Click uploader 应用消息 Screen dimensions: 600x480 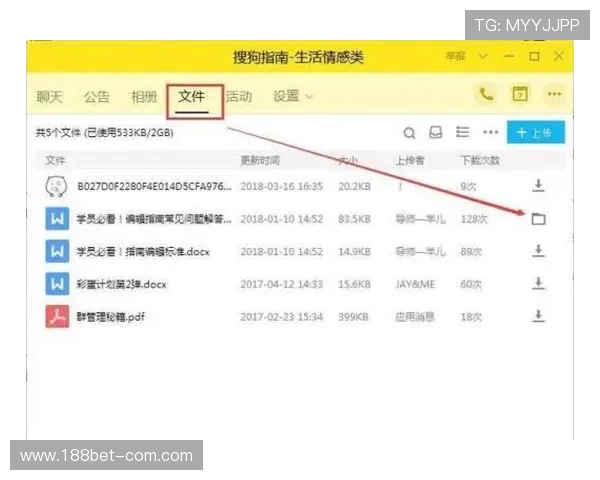[415, 317]
